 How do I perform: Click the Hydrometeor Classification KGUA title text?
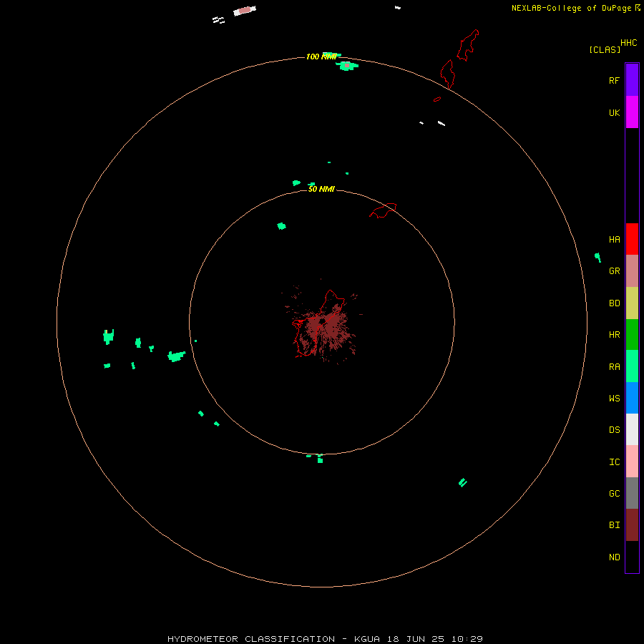[x=325, y=639]
